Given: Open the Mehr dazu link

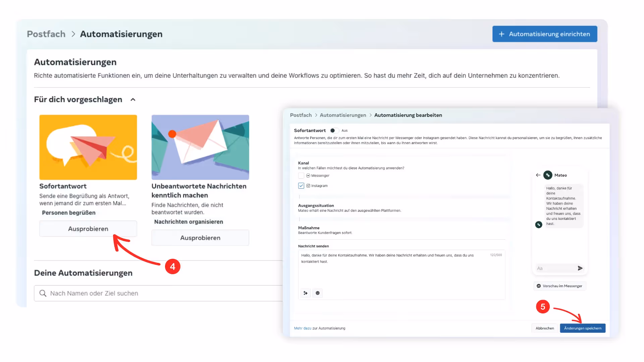Looking at the screenshot, I should tap(302, 328).
